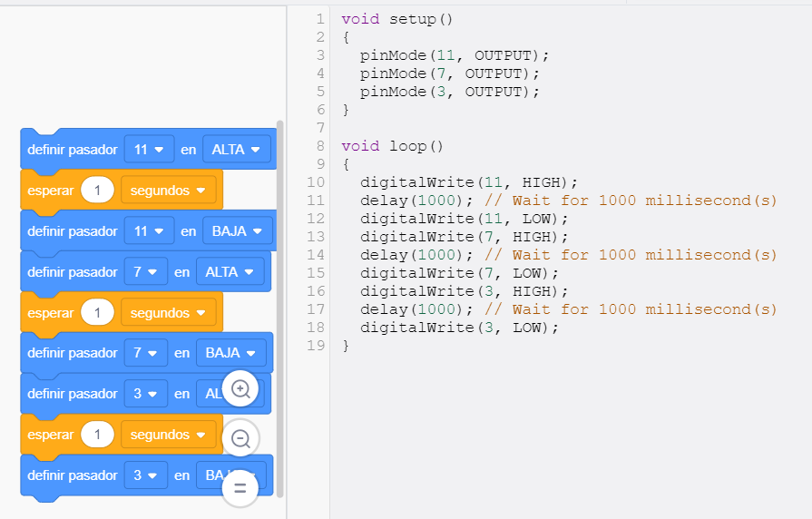Open pin 7 dropdown in BAJA block
Image resolution: width=812 pixels, height=519 pixels.
145,353
